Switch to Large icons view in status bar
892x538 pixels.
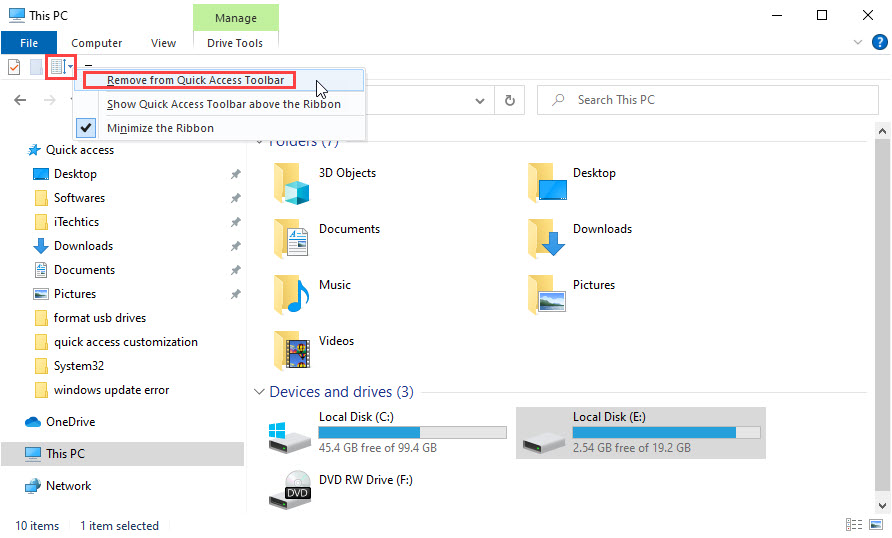[876, 524]
